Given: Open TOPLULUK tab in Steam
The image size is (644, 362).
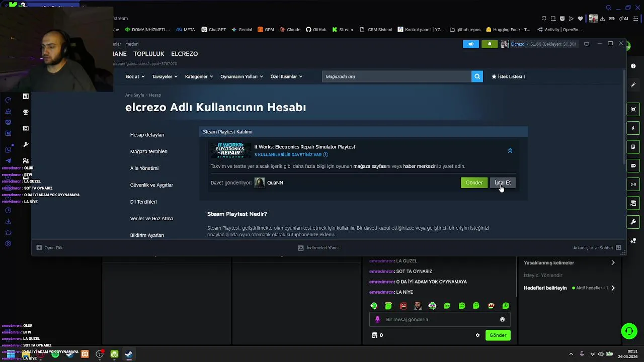Looking at the screenshot, I should coord(149,54).
